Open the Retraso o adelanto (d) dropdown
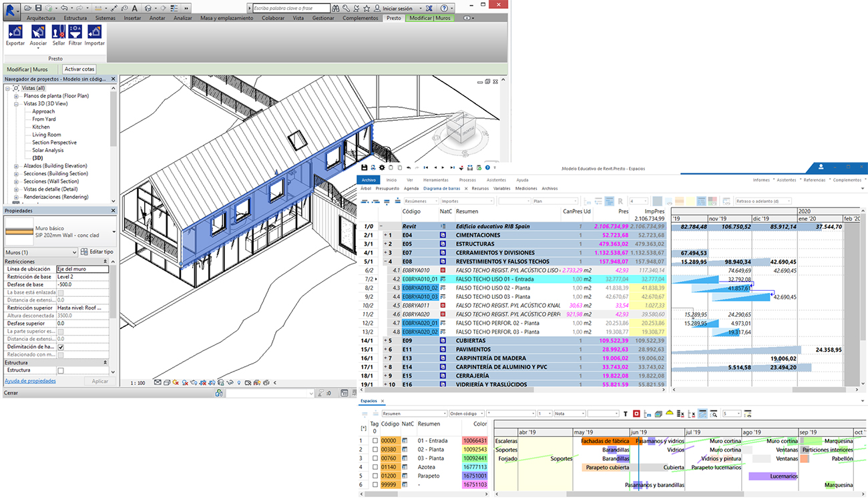 click(x=763, y=201)
